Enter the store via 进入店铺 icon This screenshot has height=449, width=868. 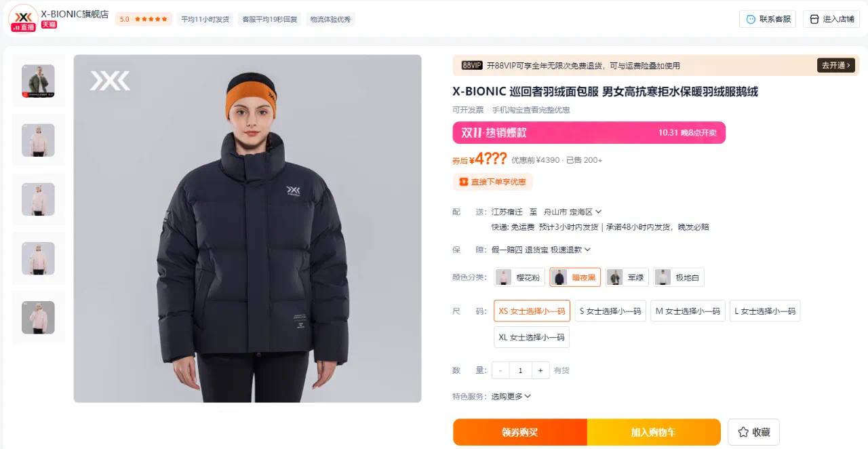point(814,19)
